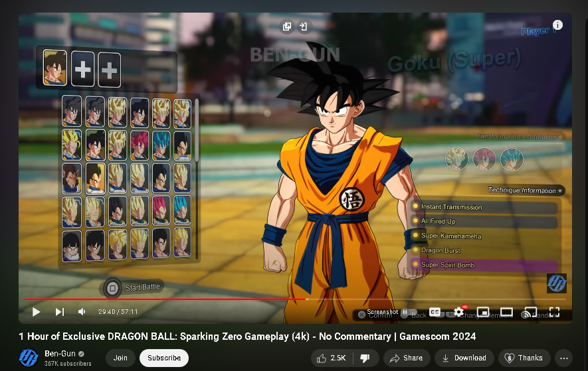
Task: Enter fullscreen mode
Action: (554, 312)
